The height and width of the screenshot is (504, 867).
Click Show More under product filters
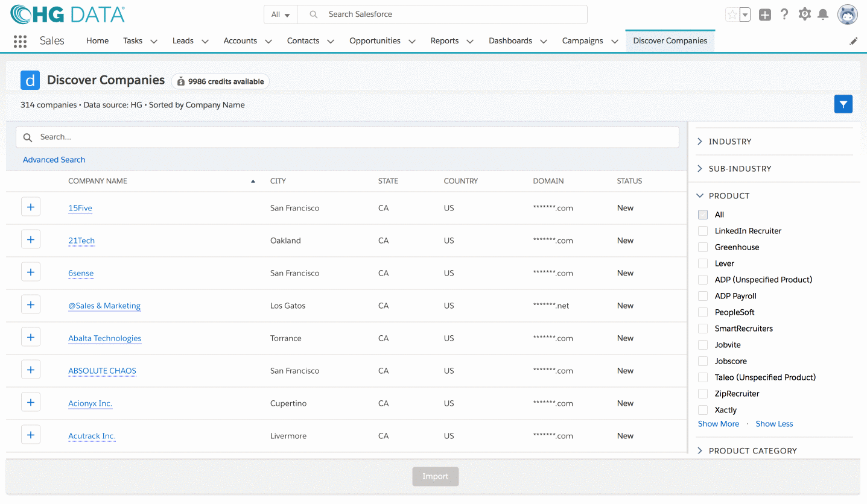pyautogui.click(x=718, y=424)
